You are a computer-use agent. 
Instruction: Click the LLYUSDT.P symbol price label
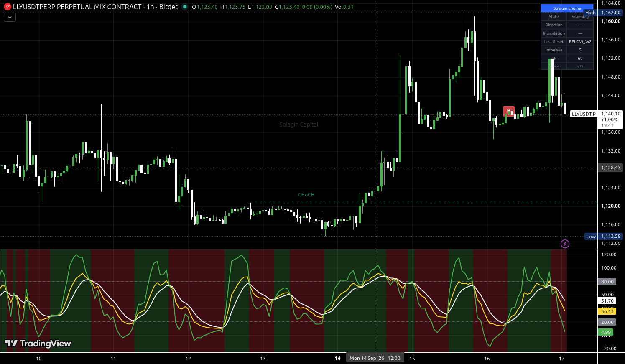tap(584, 114)
